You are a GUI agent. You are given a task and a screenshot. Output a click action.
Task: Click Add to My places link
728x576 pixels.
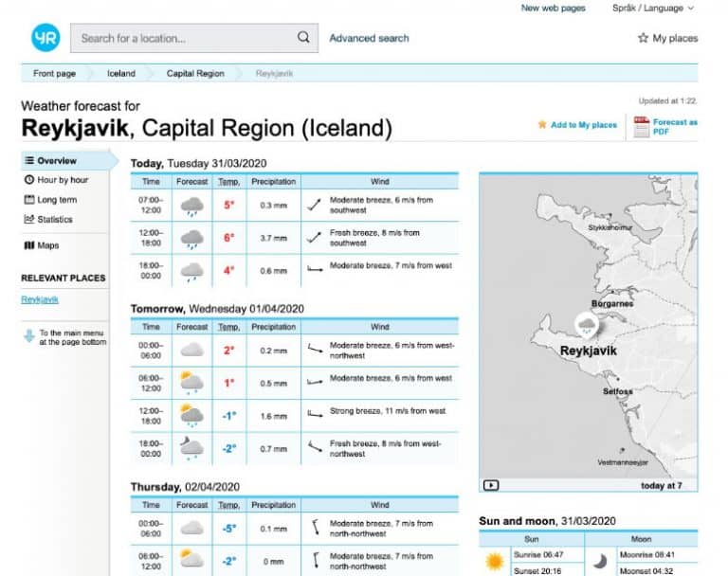click(x=583, y=125)
